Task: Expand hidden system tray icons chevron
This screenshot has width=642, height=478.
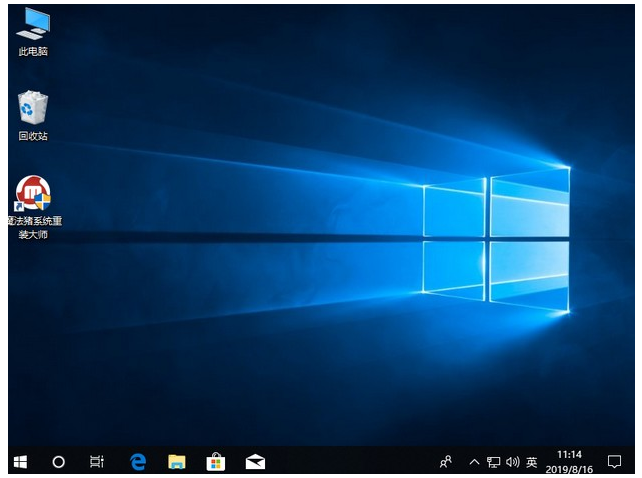Action: coord(473,461)
